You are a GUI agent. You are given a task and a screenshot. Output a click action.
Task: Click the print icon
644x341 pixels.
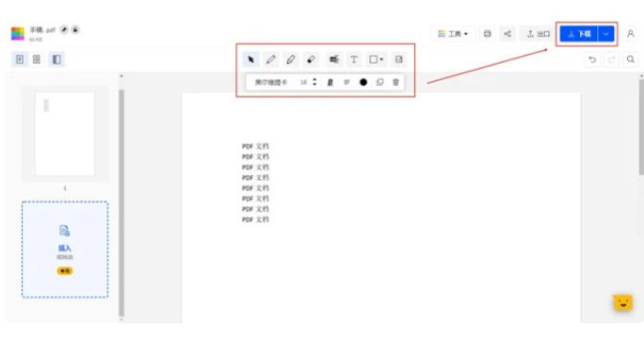tap(487, 34)
